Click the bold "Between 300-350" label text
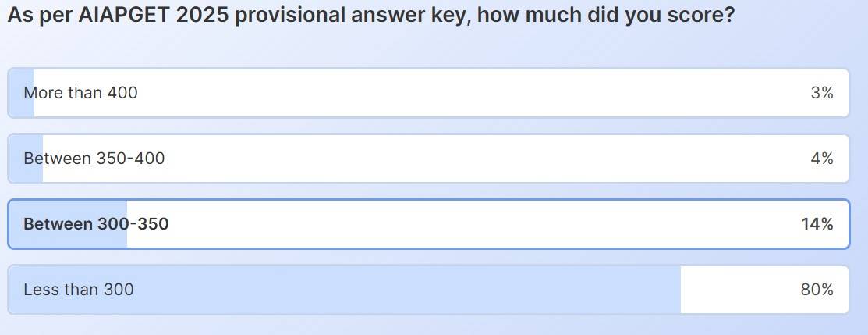The image size is (868, 335). coord(96,224)
